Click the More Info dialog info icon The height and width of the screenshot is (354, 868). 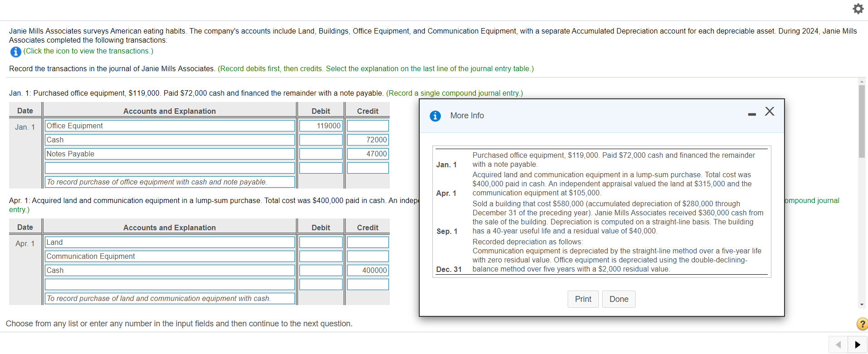tap(435, 116)
